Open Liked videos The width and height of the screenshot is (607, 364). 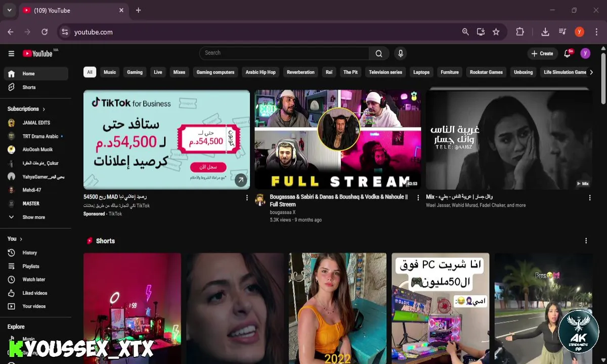click(36, 293)
